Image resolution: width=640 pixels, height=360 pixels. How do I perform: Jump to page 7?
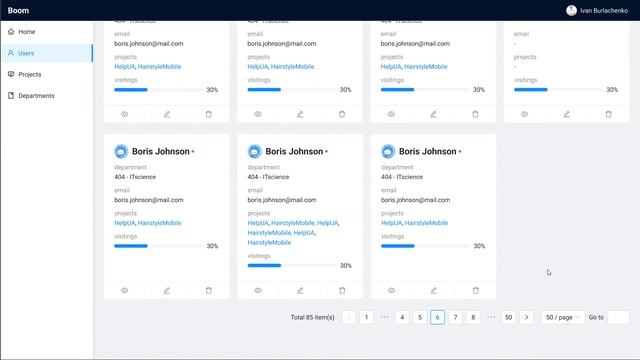coord(456,317)
